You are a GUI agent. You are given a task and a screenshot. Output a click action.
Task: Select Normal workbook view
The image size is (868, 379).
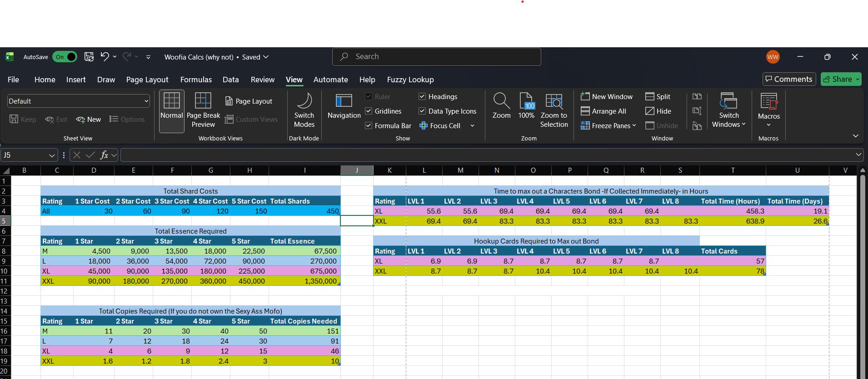point(172,111)
